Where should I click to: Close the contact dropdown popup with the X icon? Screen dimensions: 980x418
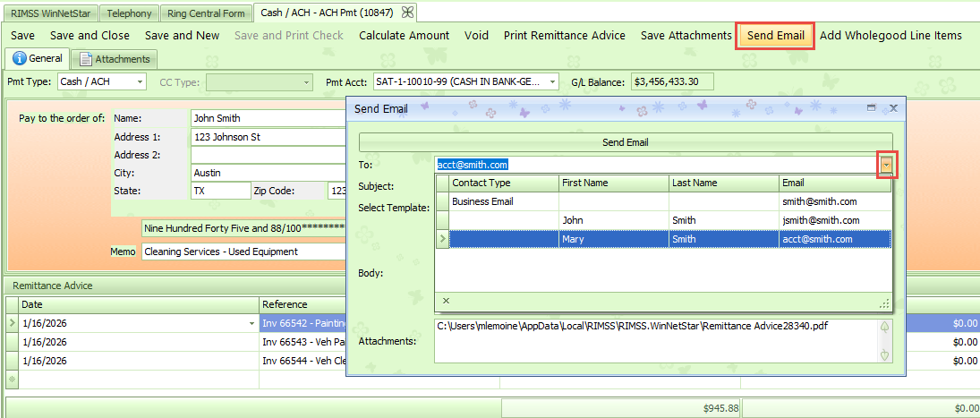(446, 302)
